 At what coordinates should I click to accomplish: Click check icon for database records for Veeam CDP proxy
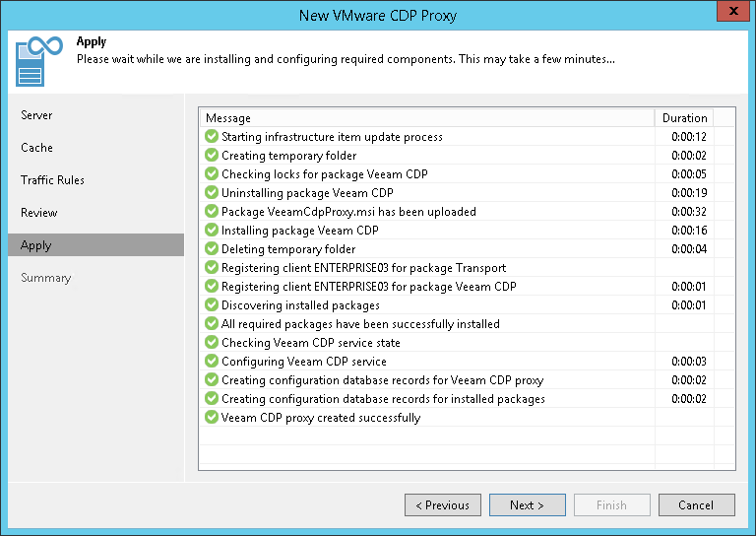pyautogui.click(x=212, y=379)
